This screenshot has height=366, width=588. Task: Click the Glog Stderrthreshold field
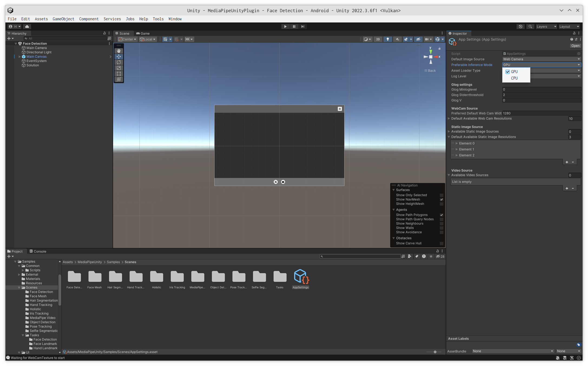541,95
